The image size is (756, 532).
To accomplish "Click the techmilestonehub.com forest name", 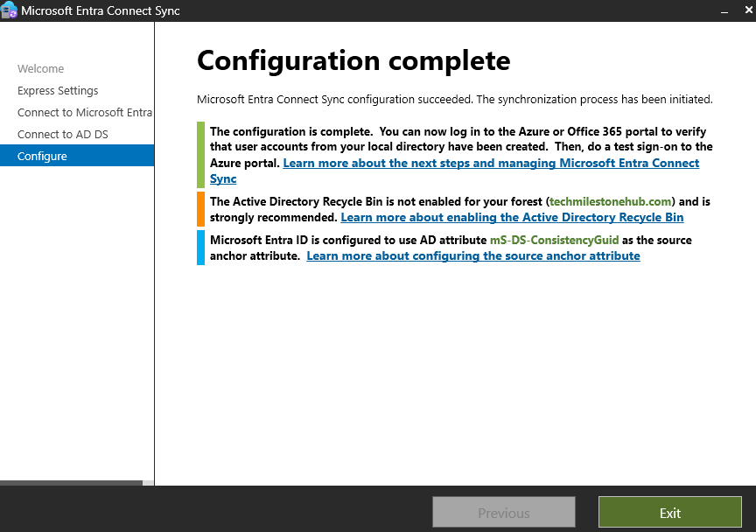I will coord(611,201).
